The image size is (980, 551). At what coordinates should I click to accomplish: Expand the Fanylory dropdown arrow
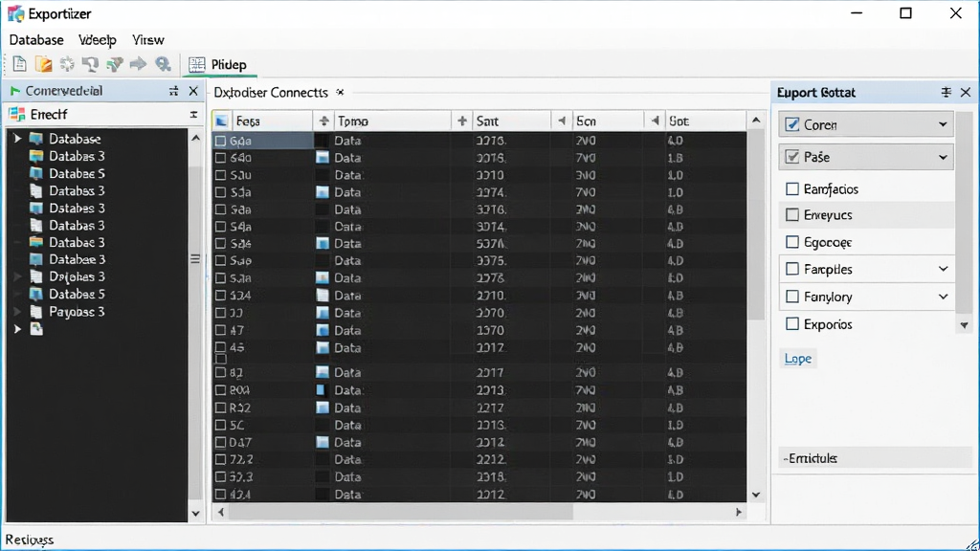coord(943,297)
